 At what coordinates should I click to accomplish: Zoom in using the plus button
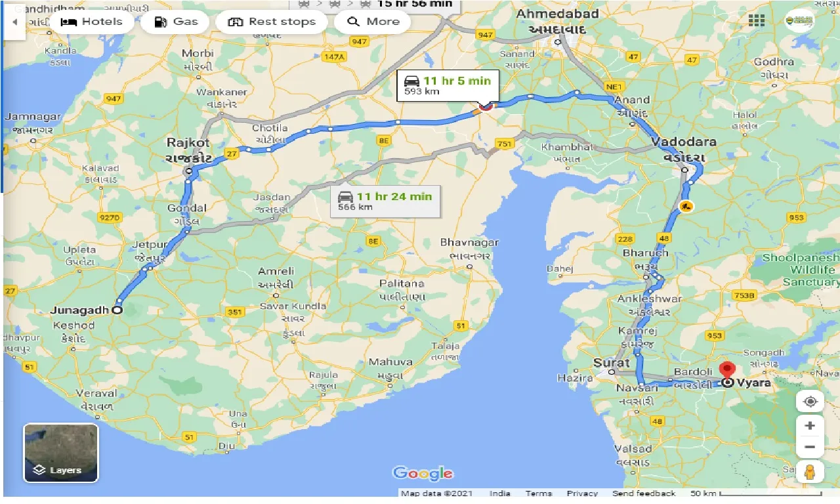[x=810, y=426]
